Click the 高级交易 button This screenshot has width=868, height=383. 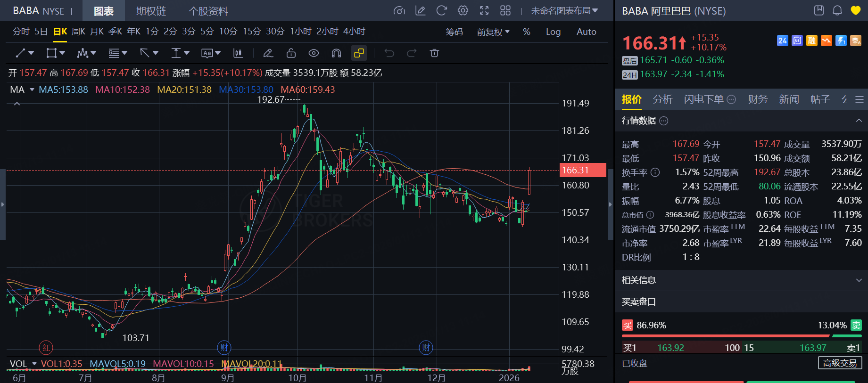(x=840, y=363)
